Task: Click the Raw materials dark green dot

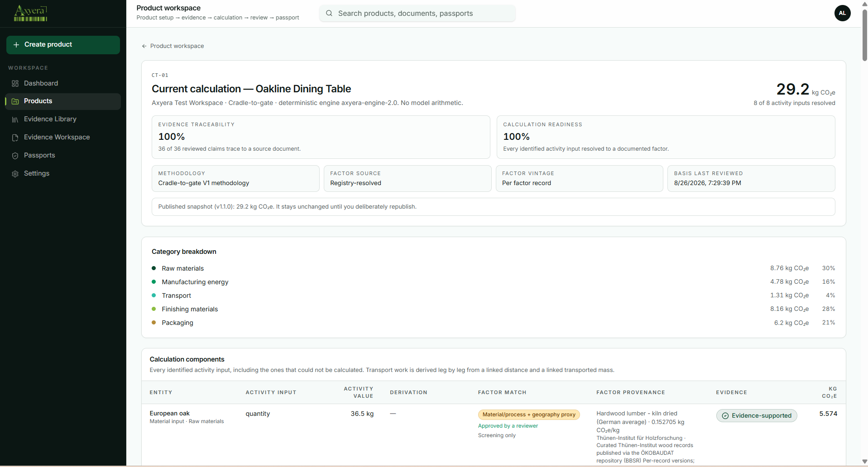Action: click(x=154, y=268)
